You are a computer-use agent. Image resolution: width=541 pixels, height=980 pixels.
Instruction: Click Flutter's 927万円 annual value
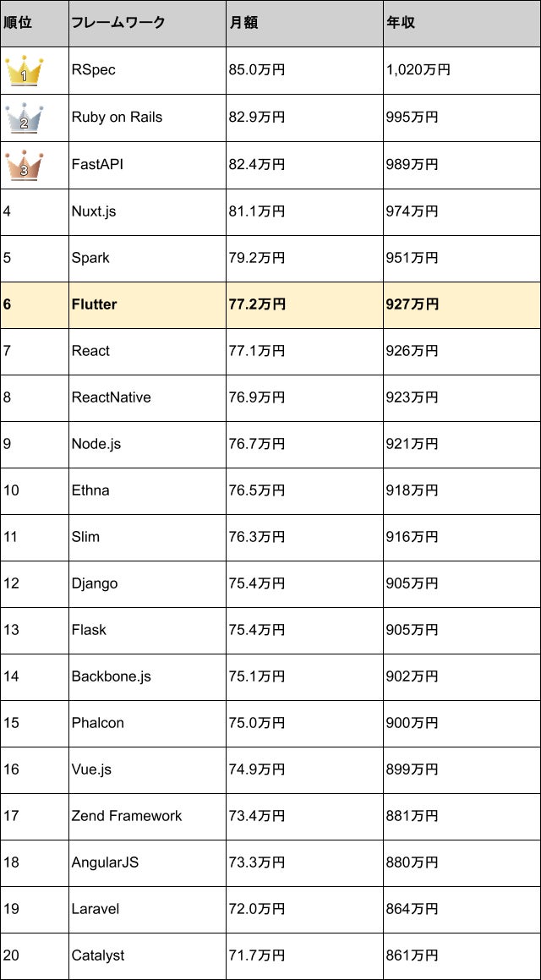413,304
